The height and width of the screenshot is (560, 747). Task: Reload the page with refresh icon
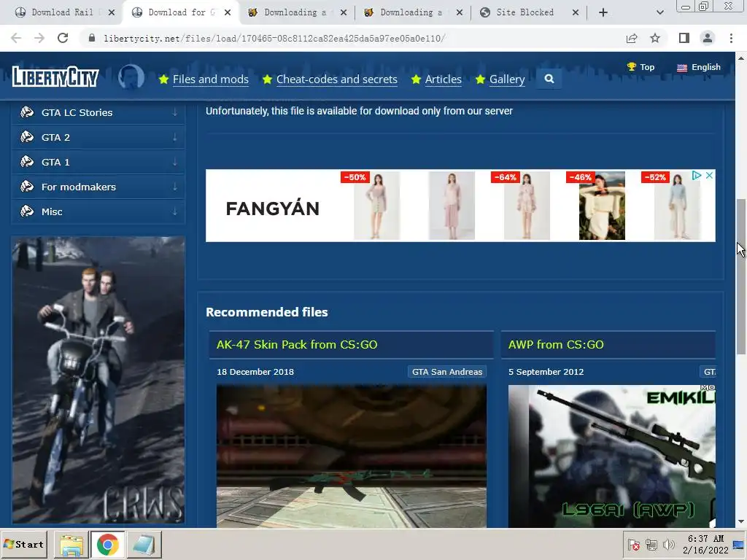tap(63, 38)
